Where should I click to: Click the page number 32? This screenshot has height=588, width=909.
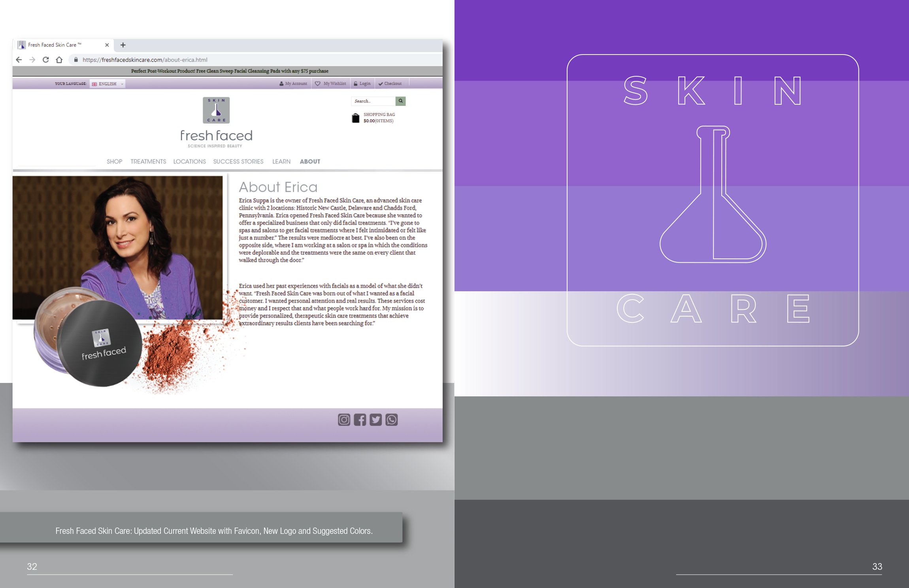coord(32,566)
